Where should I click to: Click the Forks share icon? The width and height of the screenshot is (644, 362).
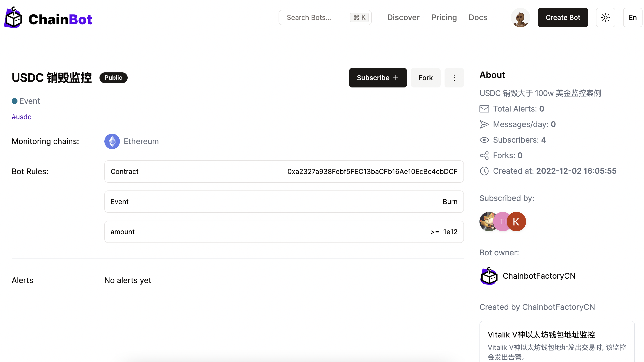click(484, 155)
